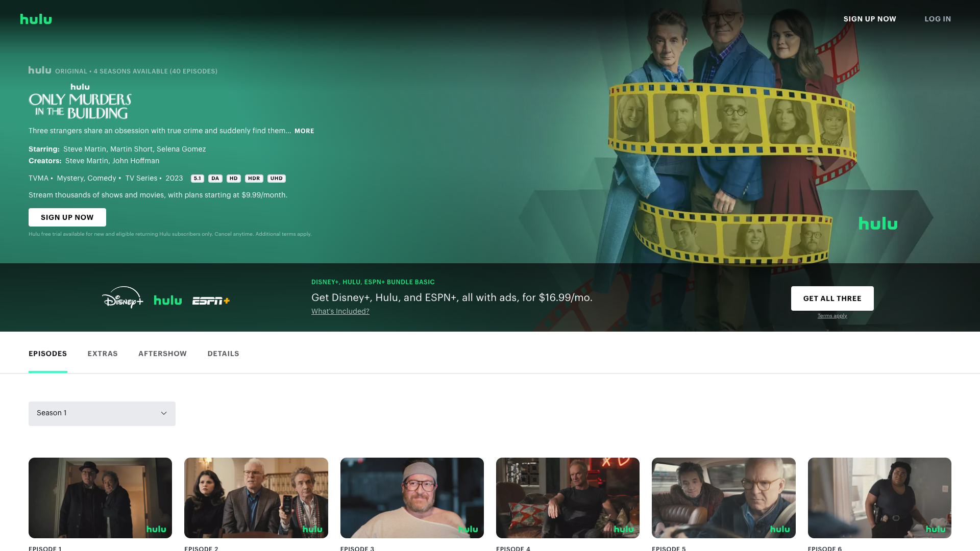
Task: Open the What's Included link
Action: [x=340, y=311]
